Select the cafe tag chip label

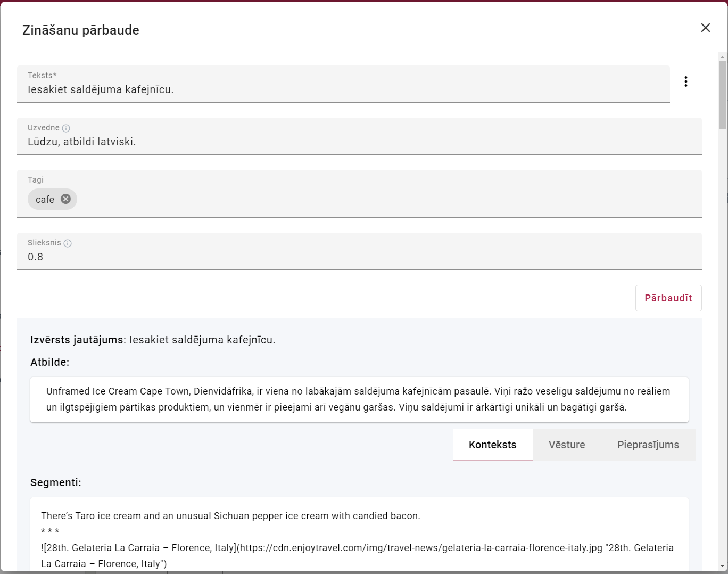tap(45, 200)
